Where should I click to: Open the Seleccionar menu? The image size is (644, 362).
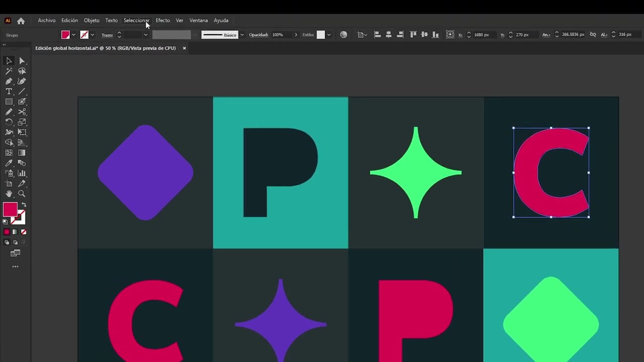(136, 21)
